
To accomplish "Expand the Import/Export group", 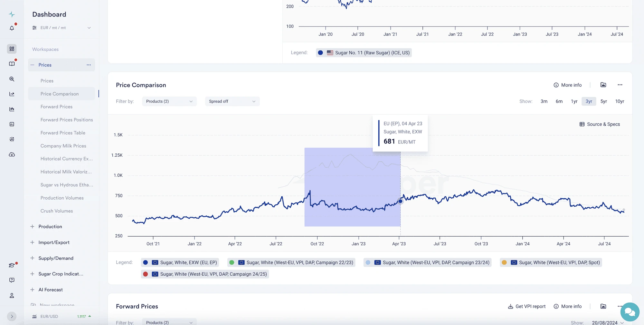I will click(32, 242).
